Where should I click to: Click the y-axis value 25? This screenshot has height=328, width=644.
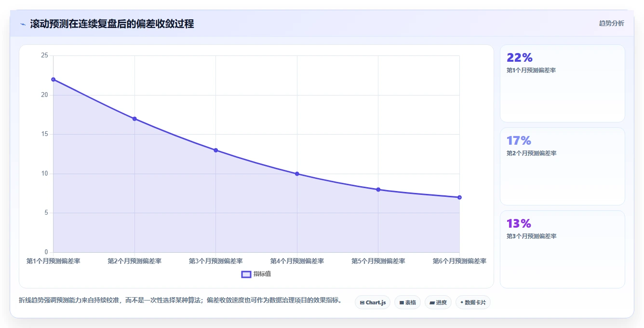[44, 55]
